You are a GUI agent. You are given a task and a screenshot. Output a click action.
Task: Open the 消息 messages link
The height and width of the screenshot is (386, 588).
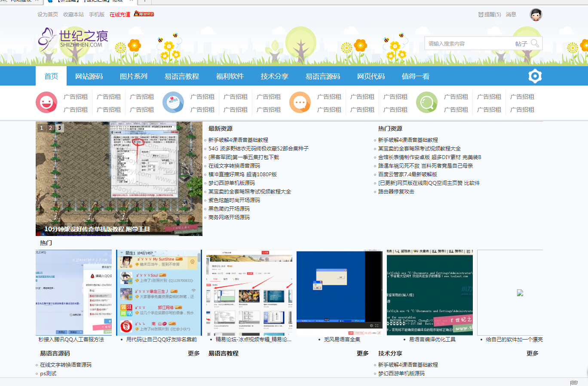[x=511, y=15]
